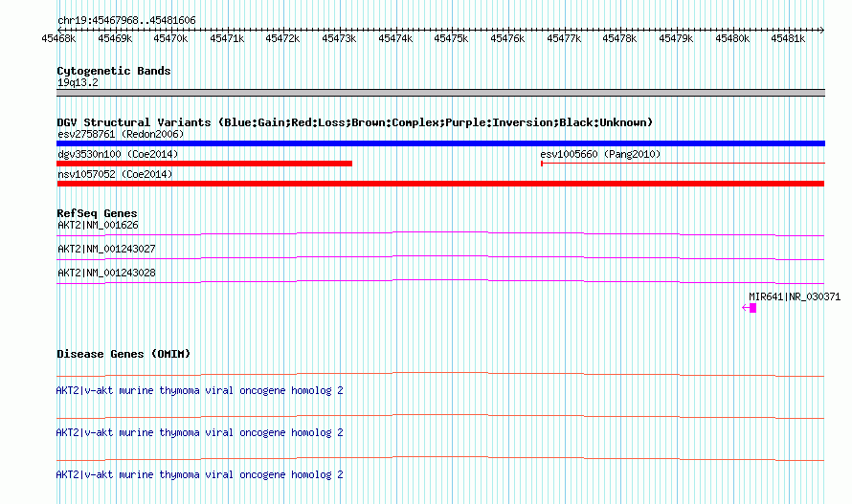Click the 45471k ruler tick label
Viewport: 852px width, 504px height.
(227, 38)
